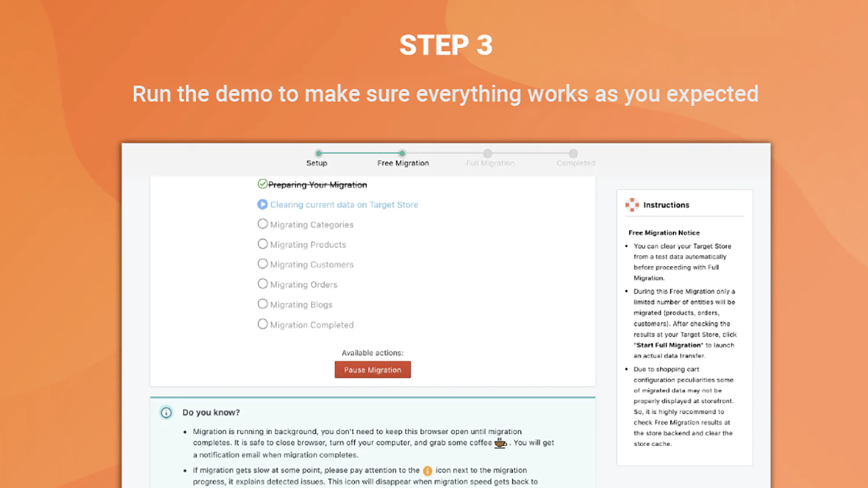Screen dimensions: 868x488
Task: Select the Migrating Orders radio circle
Action: (263, 284)
